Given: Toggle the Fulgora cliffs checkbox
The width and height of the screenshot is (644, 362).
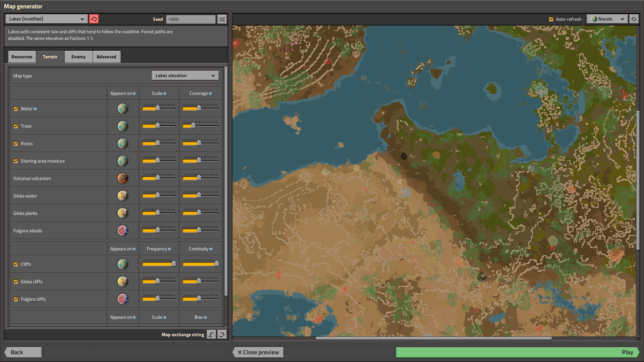Looking at the screenshot, I should click(x=16, y=299).
